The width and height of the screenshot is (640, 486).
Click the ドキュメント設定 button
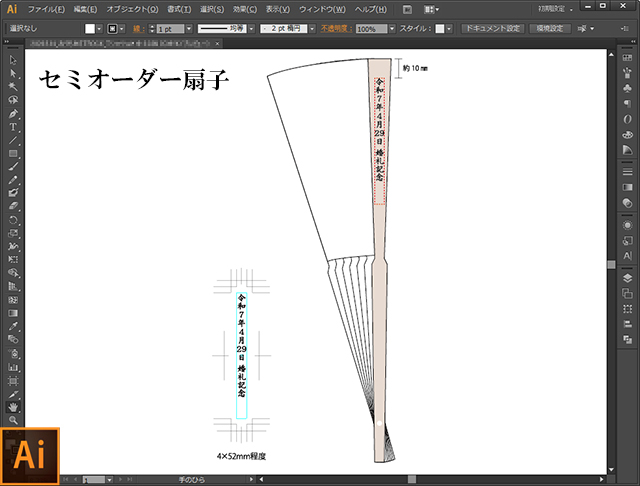[493, 29]
